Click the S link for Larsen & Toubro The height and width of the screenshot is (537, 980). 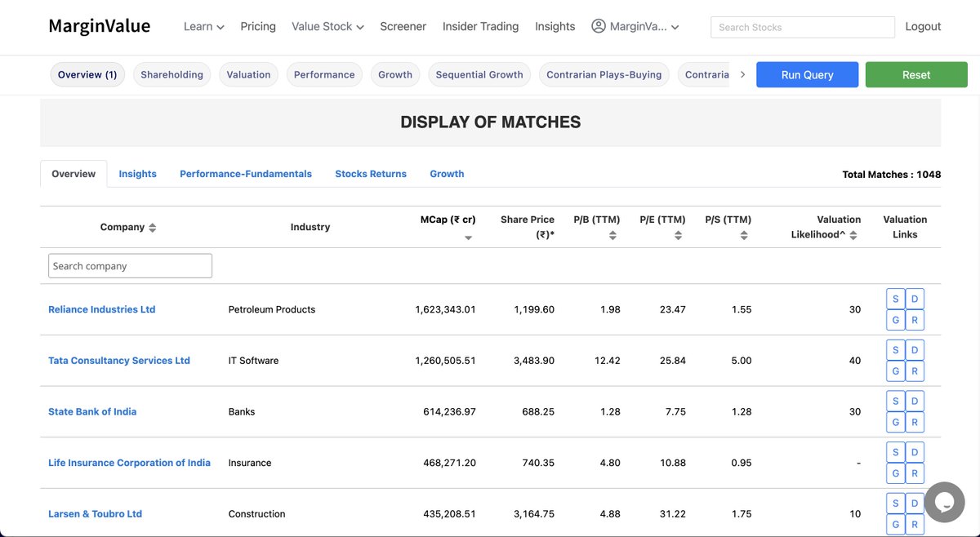(x=896, y=504)
